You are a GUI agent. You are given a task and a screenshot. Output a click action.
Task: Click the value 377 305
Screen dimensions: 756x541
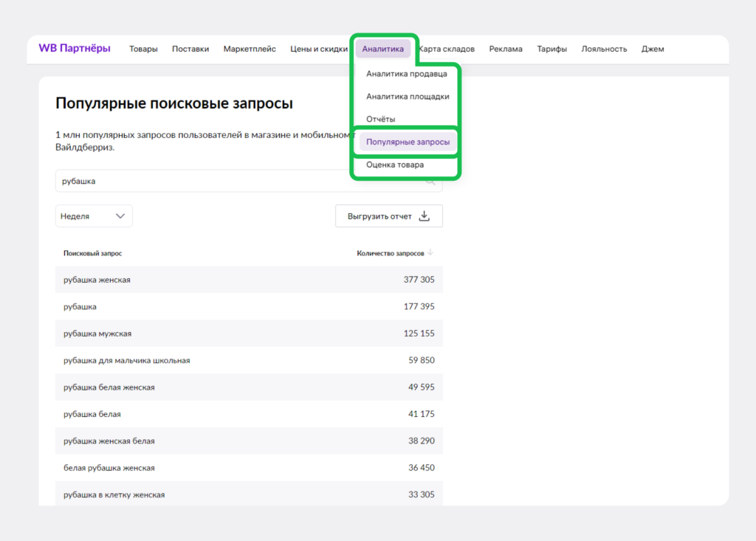[419, 280]
